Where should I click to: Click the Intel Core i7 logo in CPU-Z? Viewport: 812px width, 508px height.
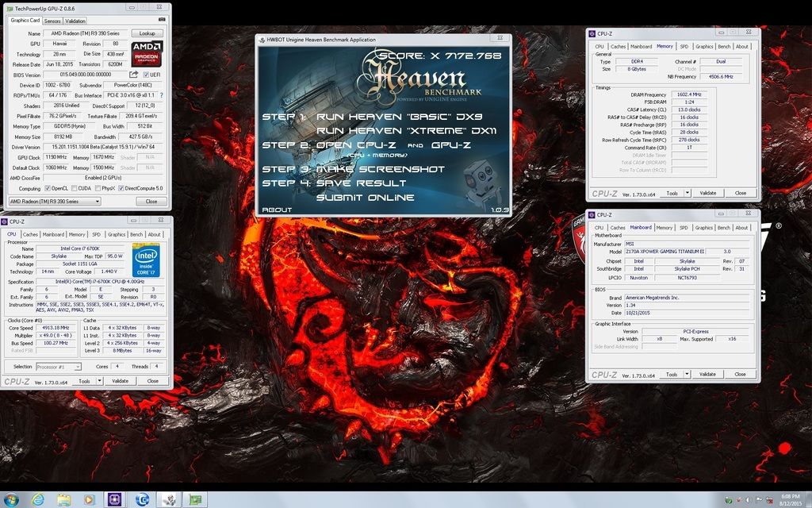click(146, 264)
